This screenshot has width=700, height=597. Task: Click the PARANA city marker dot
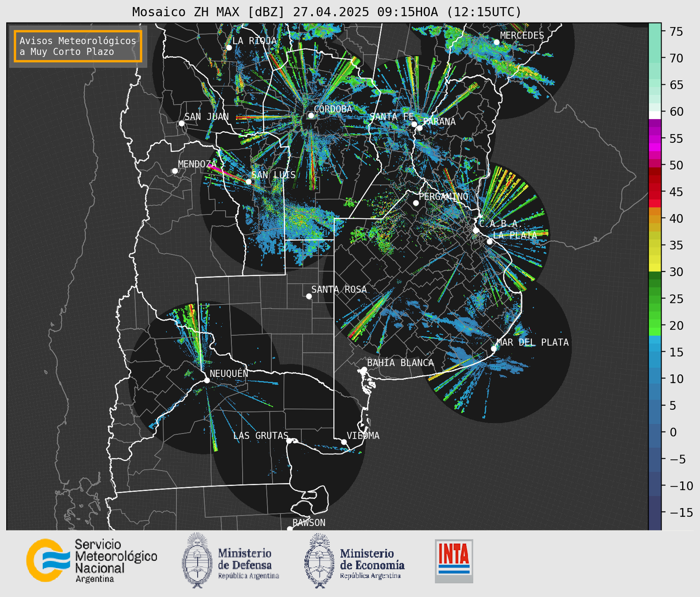pos(420,128)
